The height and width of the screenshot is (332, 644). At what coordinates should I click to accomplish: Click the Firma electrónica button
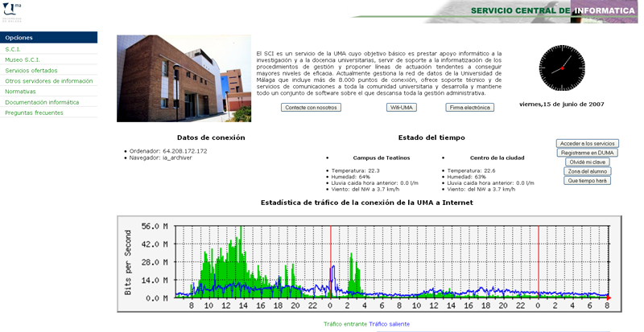(469, 108)
